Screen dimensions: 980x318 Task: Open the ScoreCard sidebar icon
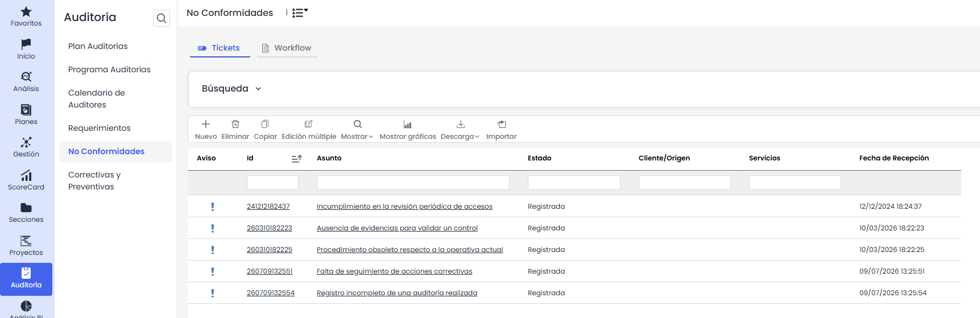[x=26, y=175]
